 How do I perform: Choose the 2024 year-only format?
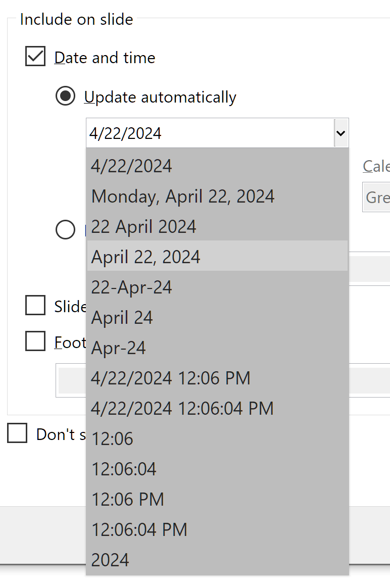[110, 560]
